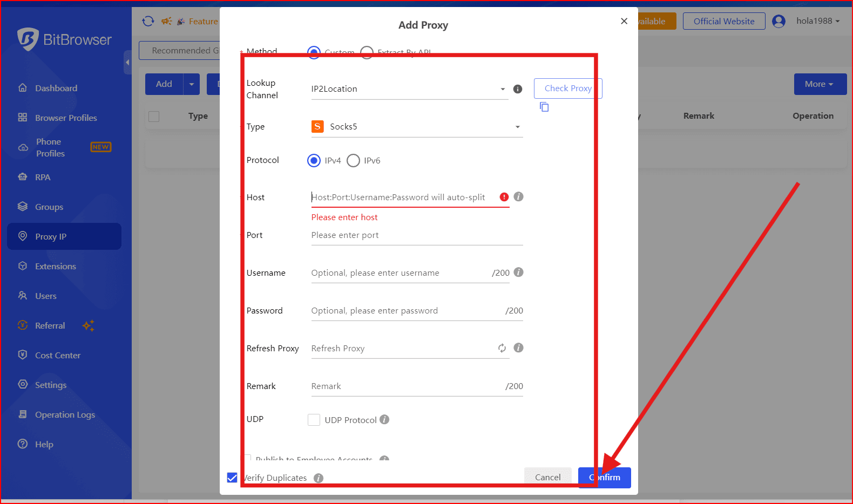Click the info icon beside UDP Protocol
The height and width of the screenshot is (504, 853).
coord(384,420)
